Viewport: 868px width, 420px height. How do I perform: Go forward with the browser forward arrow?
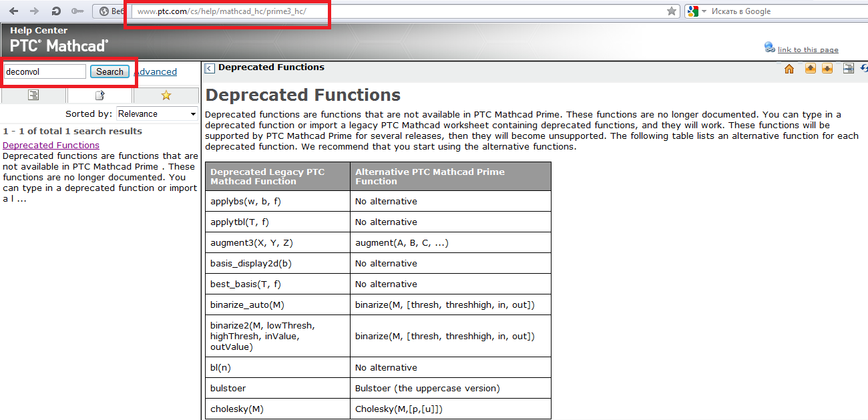coord(34,11)
